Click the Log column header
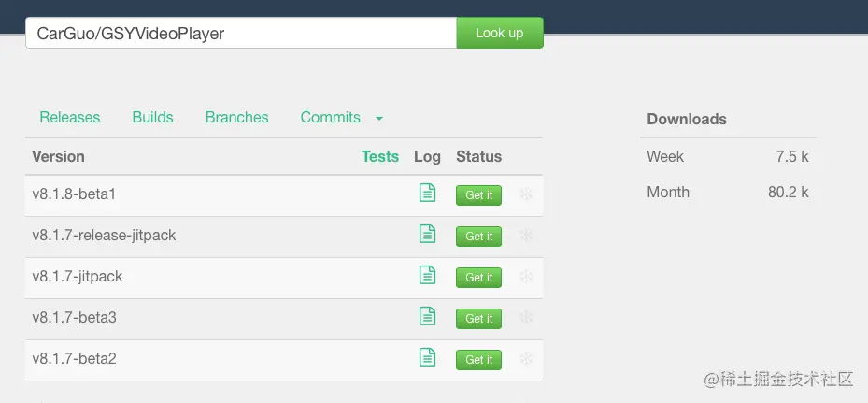Image resolution: width=868 pixels, height=403 pixels. 427,157
